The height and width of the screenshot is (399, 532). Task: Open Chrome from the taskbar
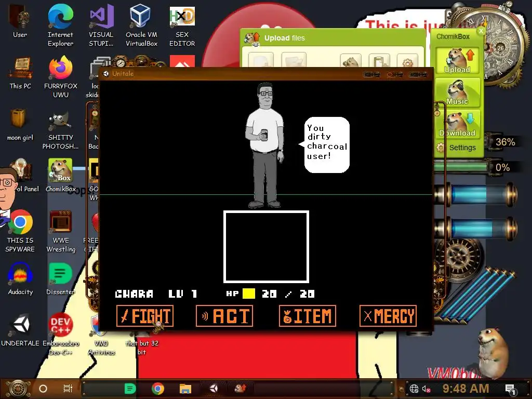tap(158, 389)
